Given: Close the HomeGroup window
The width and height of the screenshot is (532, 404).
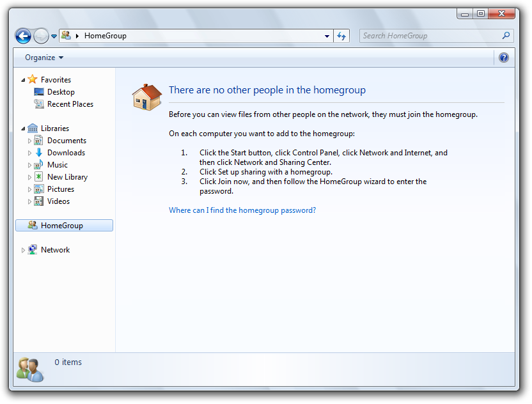Looking at the screenshot, I should 501,13.
